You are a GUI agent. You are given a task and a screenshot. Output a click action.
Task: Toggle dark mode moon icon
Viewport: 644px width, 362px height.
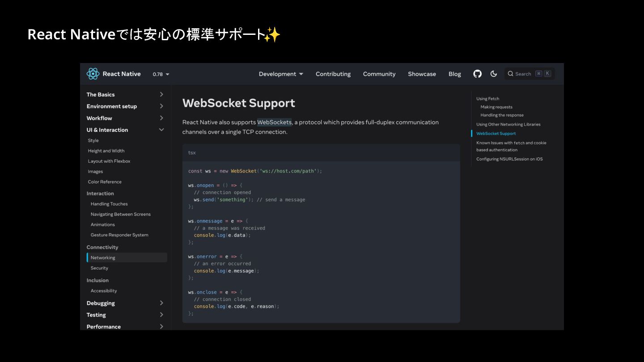click(x=494, y=74)
